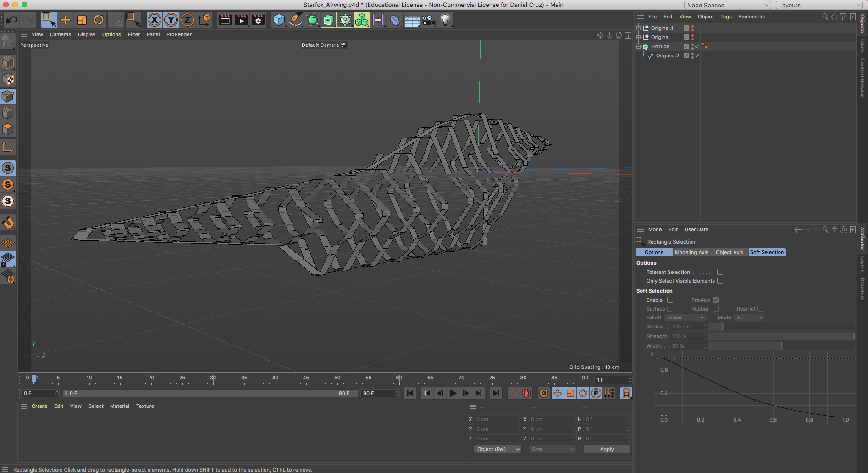This screenshot has width=868, height=473.
Task: Select the Rotate tool in top toolbar
Action: coord(99,20)
